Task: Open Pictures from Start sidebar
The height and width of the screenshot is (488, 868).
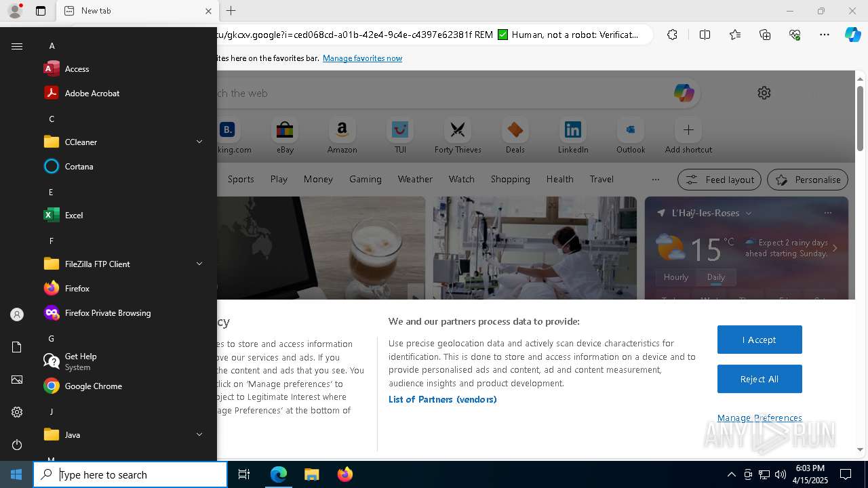Action: (x=17, y=380)
